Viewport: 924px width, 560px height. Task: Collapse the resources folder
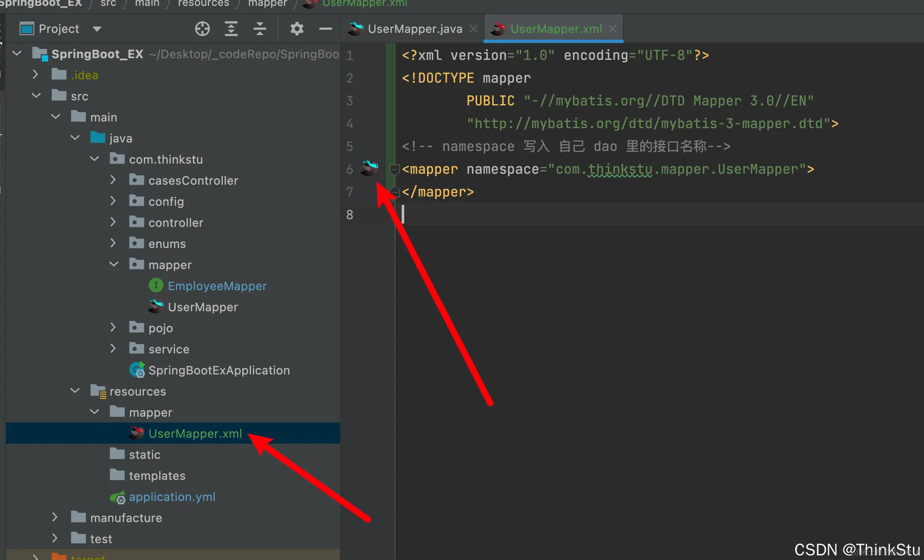[x=75, y=391]
